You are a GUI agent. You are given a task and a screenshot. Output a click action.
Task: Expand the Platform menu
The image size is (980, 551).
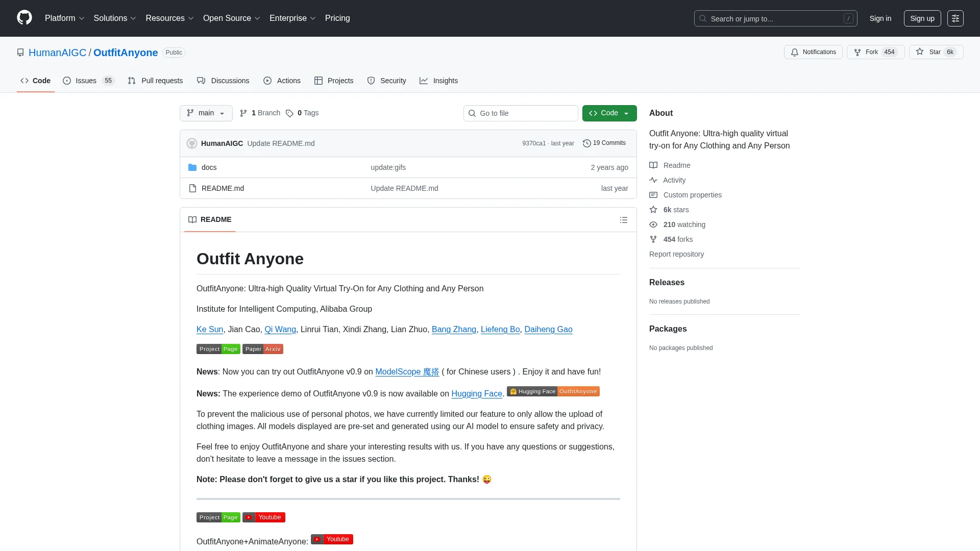(x=64, y=18)
